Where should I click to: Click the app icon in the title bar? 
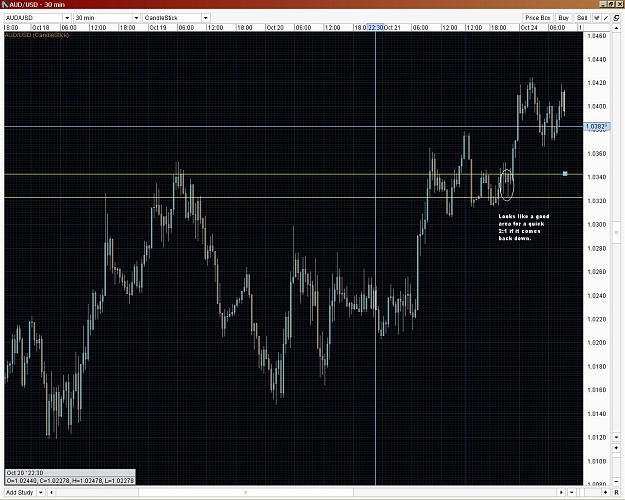click(x=5, y=5)
